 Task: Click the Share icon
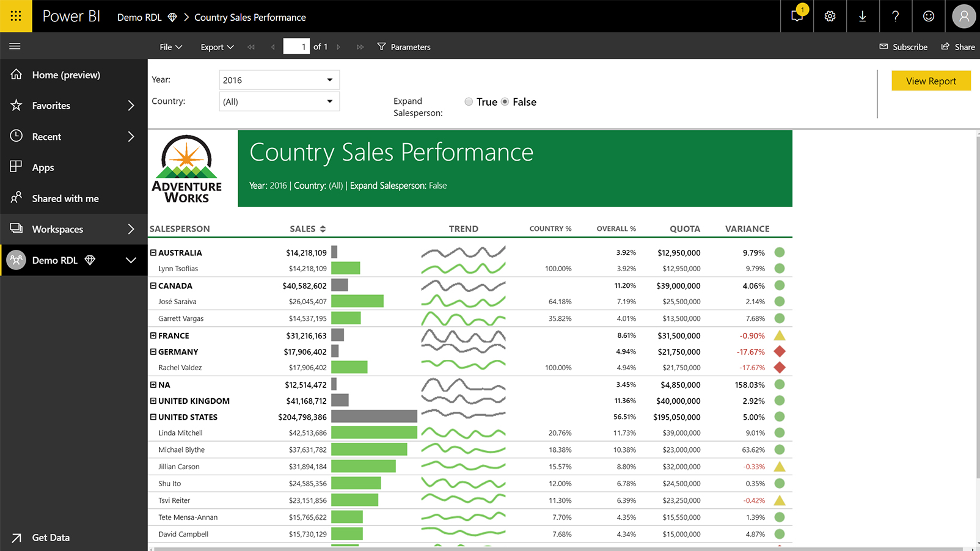click(x=957, y=46)
